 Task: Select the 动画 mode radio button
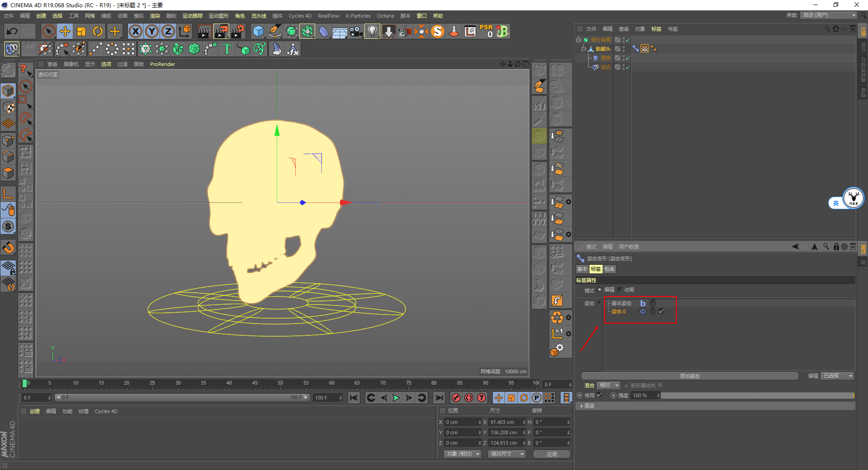click(620, 290)
